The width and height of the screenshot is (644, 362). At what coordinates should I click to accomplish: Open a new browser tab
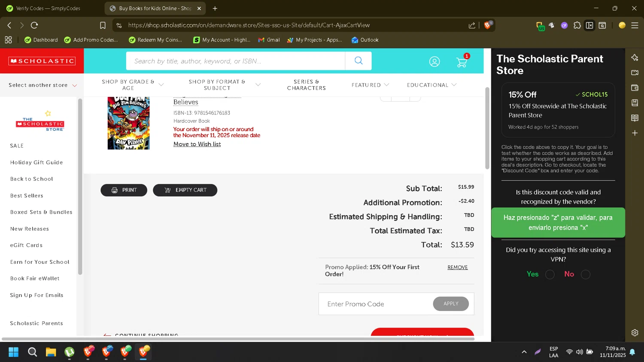215,8
